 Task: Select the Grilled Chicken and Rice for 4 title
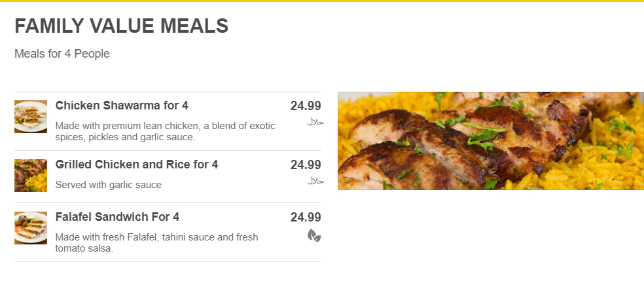tap(137, 164)
